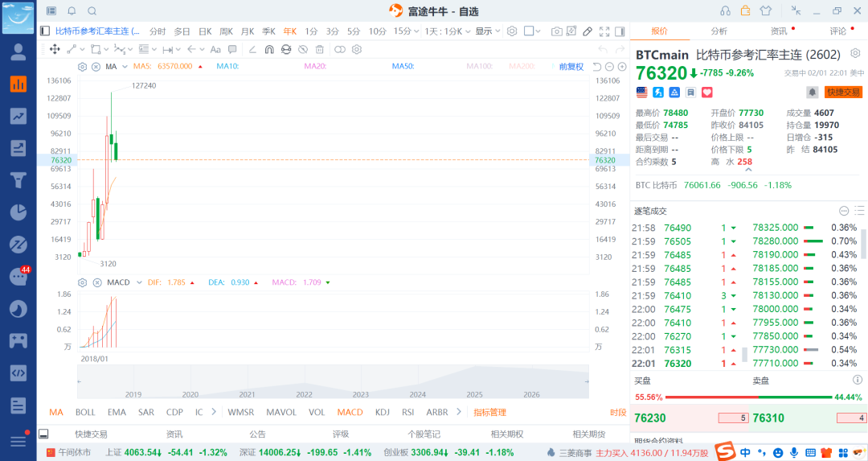Collapse the quote details chevron
This screenshot has width=868, height=461.
[748, 170]
